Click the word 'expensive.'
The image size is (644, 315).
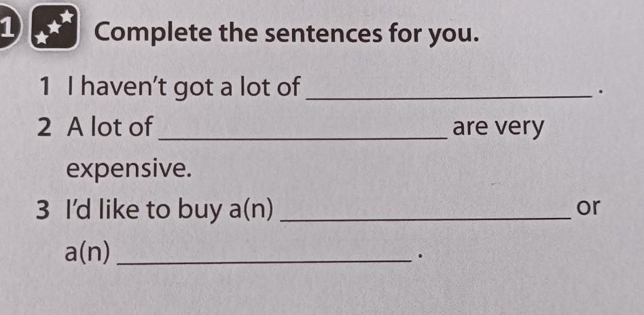(129, 170)
